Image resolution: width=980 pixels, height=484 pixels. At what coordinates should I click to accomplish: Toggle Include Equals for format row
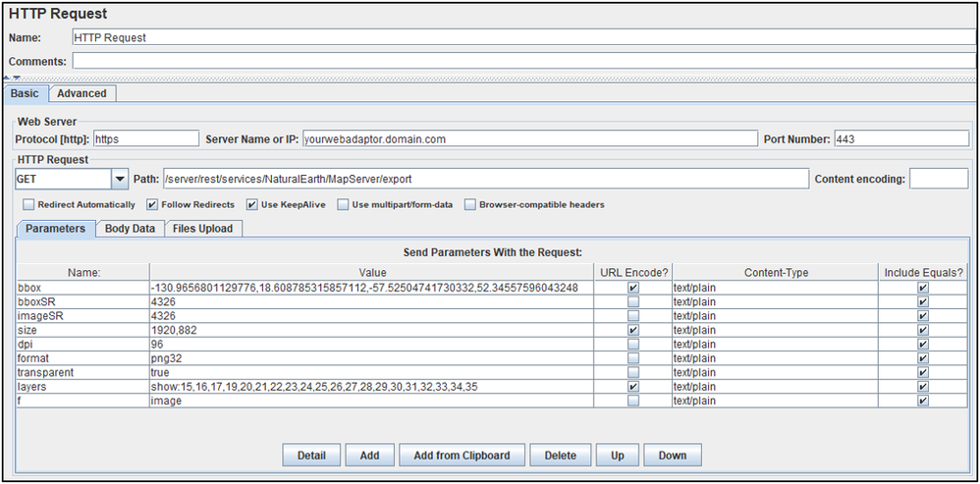coord(923,358)
